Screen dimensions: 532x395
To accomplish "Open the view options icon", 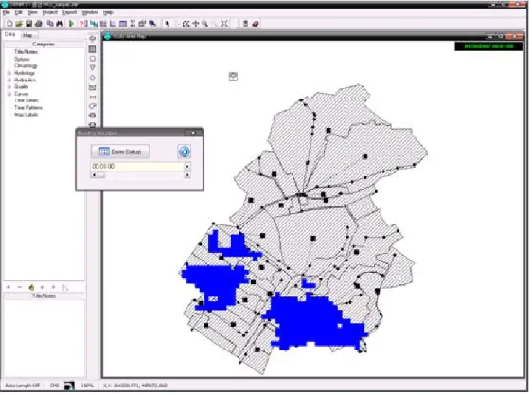I will pyautogui.click(x=142, y=24).
